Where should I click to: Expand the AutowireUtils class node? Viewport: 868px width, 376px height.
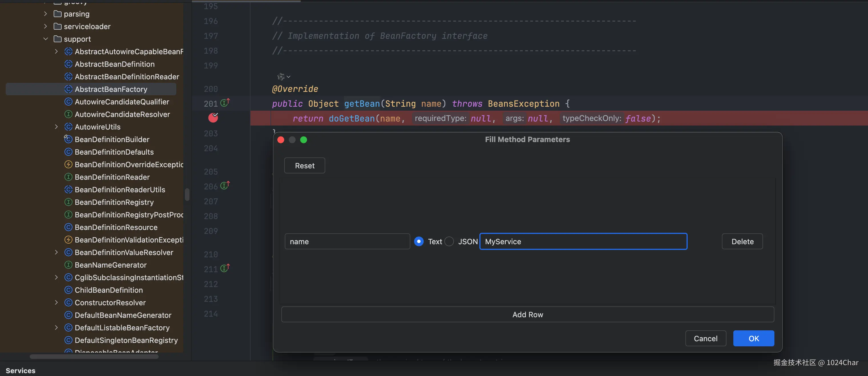point(56,127)
